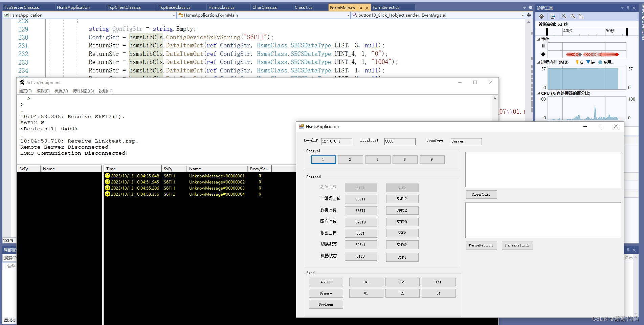Viewport: 644px width, 325px height.
Task: Click editor tab-well settings gear
Action: [x=530, y=7]
